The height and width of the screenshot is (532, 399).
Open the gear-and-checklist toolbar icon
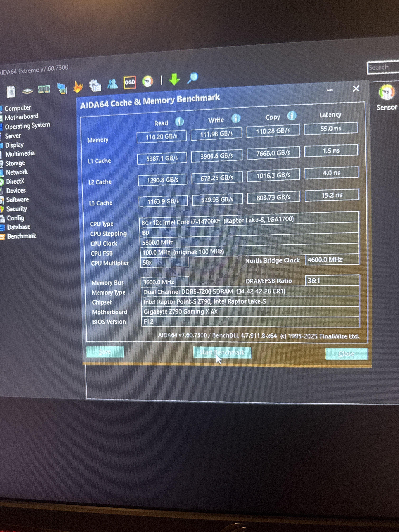(95, 85)
